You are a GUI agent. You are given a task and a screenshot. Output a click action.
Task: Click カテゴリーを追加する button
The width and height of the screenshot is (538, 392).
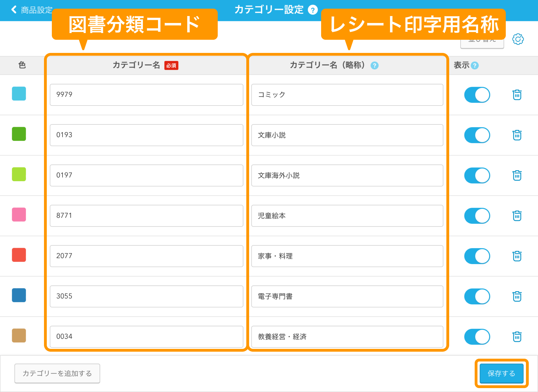pos(57,373)
